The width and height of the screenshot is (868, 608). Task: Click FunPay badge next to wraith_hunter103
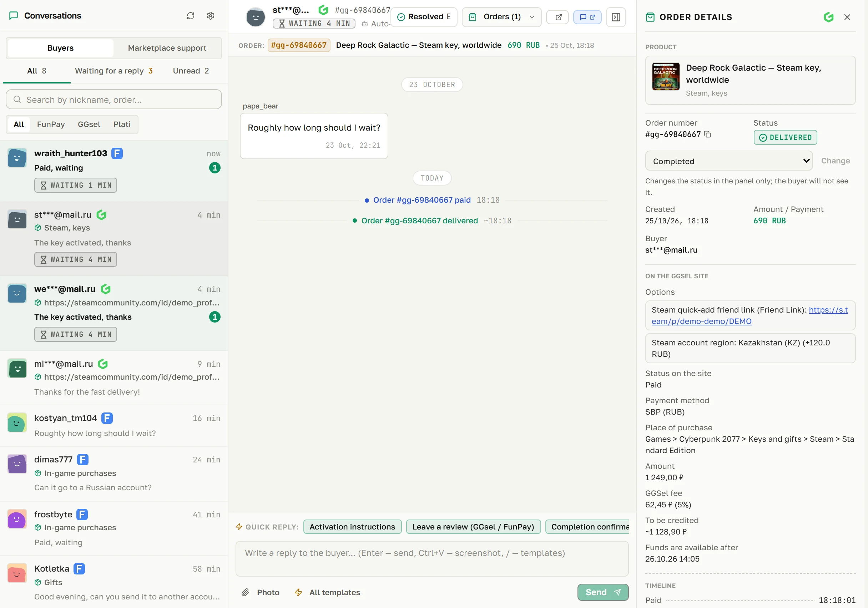coord(117,153)
